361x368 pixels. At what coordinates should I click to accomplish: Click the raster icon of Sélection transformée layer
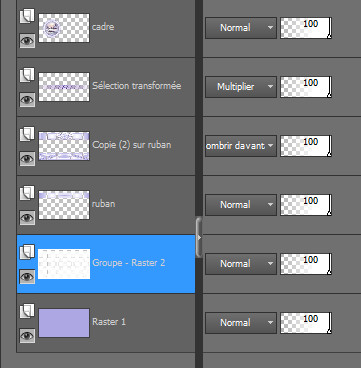pyautogui.click(x=27, y=75)
